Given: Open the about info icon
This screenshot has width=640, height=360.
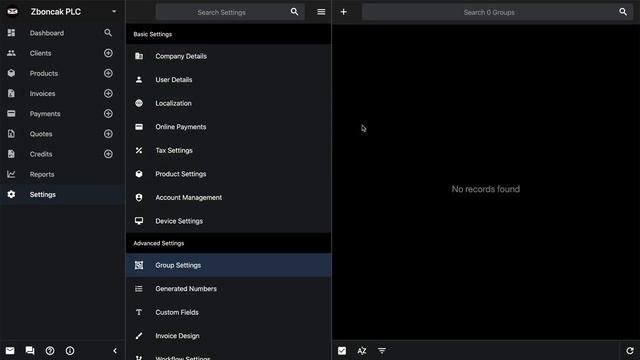Looking at the screenshot, I should click(70, 351).
